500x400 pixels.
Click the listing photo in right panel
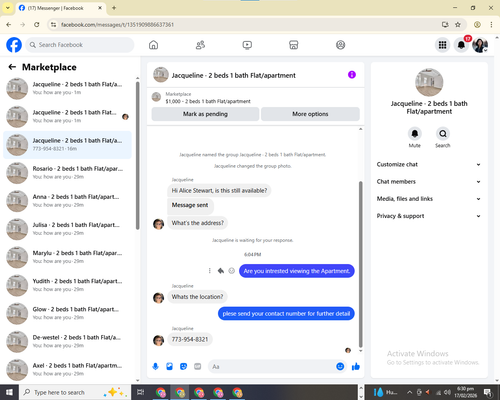(x=429, y=82)
